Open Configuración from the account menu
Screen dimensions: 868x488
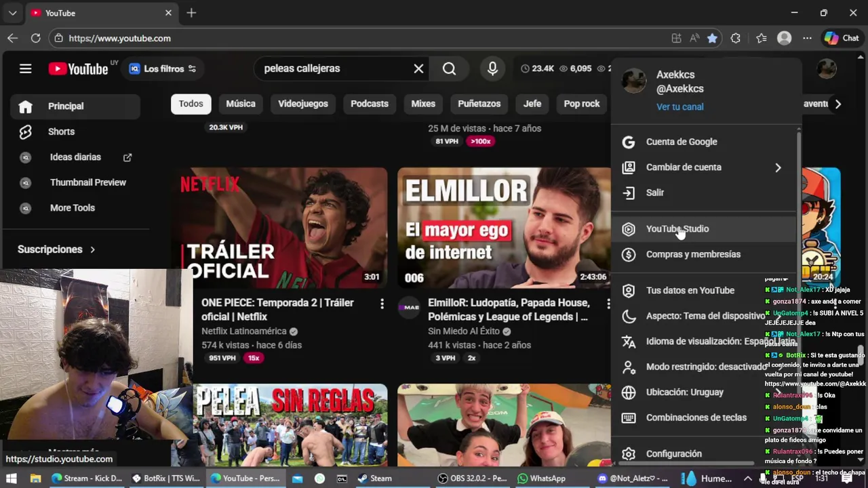click(x=703, y=454)
